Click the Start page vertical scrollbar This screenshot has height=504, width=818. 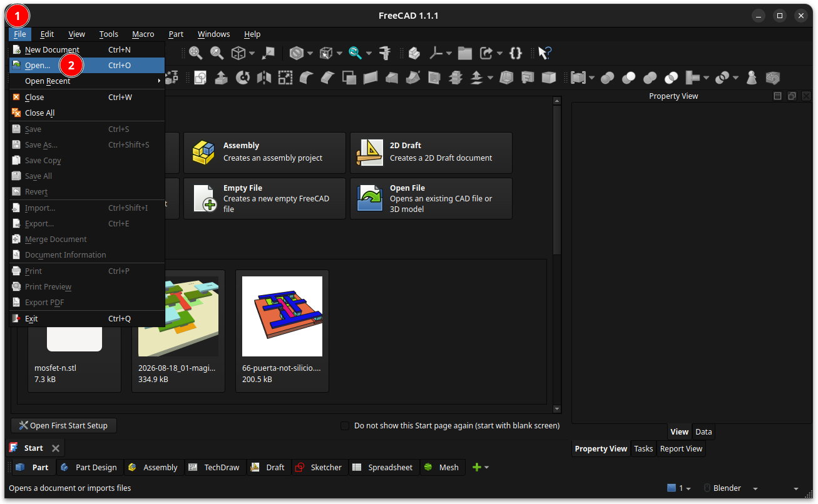(557, 255)
